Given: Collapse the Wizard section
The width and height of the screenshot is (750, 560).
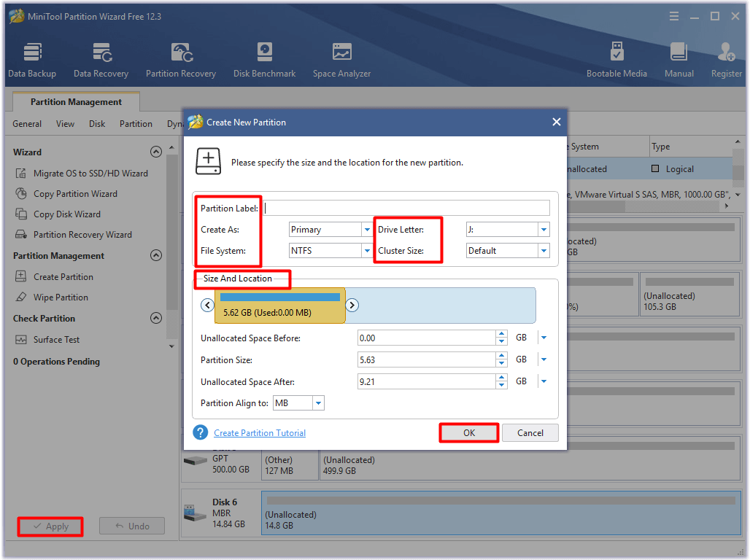Looking at the screenshot, I should tap(156, 152).
